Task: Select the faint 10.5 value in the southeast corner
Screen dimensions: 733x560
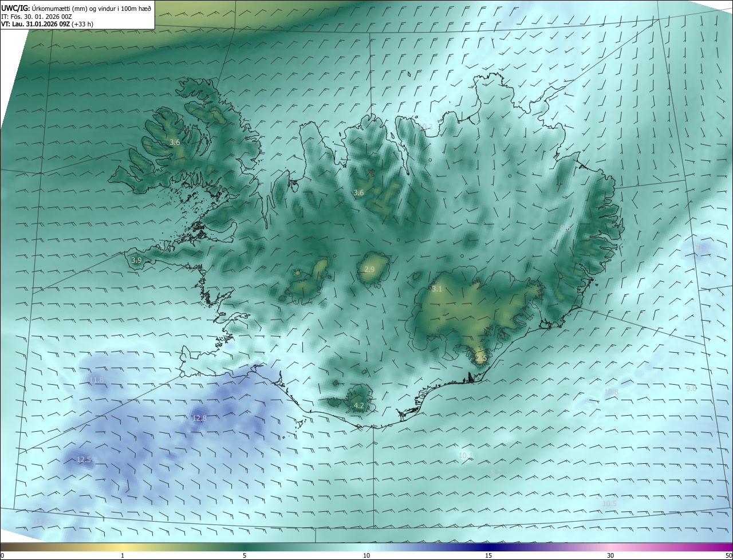Action: [609, 504]
